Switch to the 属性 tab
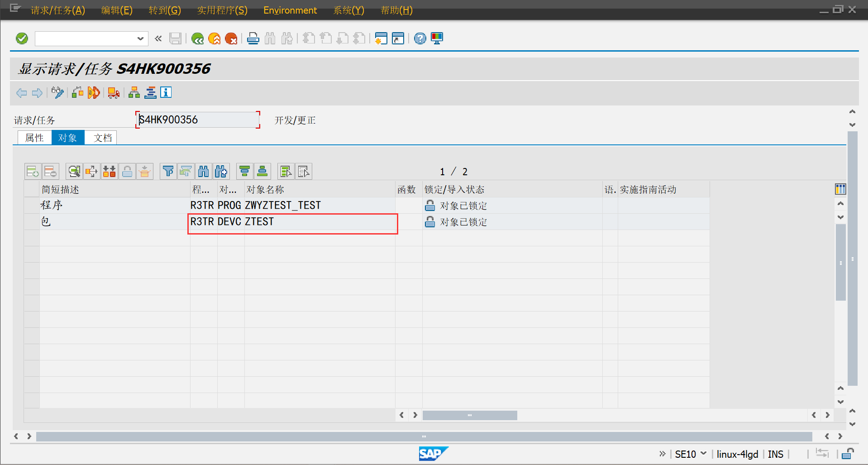Screen dimensions: 868x465 tap(35, 138)
